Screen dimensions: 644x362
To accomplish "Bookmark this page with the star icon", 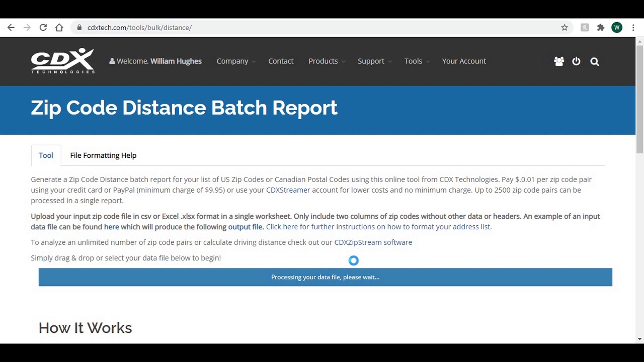I will click(x=565, y=28).
